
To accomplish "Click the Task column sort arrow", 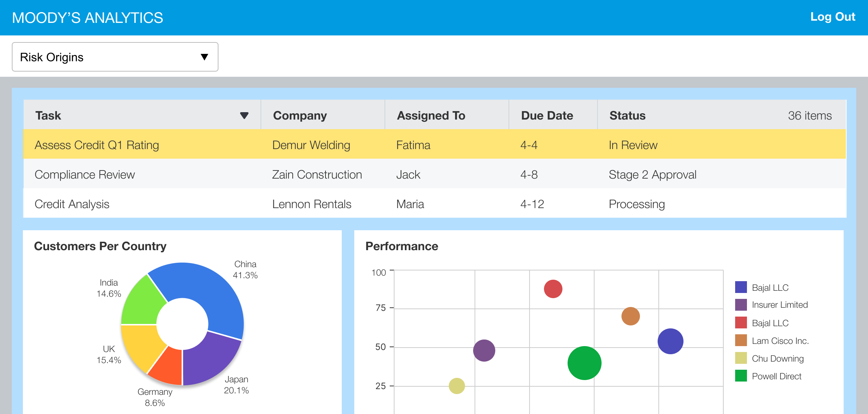I will 244,115.
